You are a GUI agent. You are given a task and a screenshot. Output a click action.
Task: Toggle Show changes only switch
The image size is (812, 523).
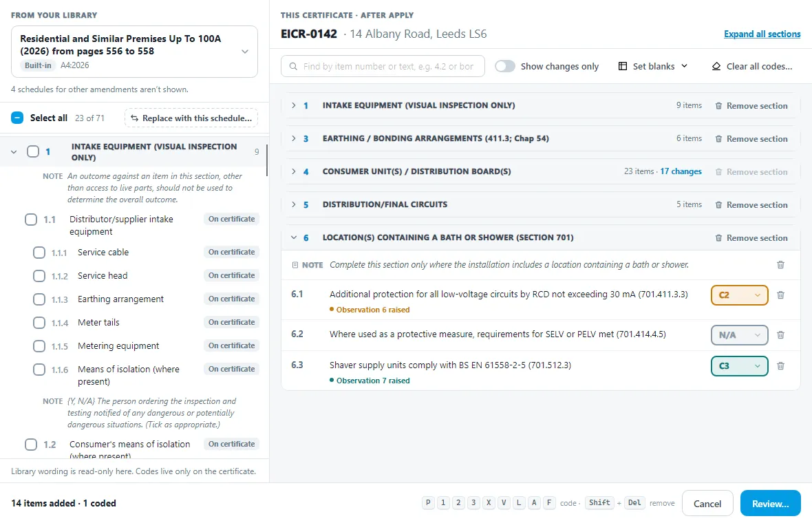click(x=505, y=66)
